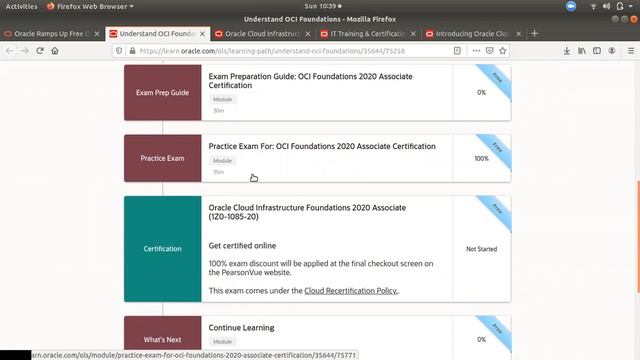
Task: Click Module tag under Continue Learning
Action: point(222,342)
